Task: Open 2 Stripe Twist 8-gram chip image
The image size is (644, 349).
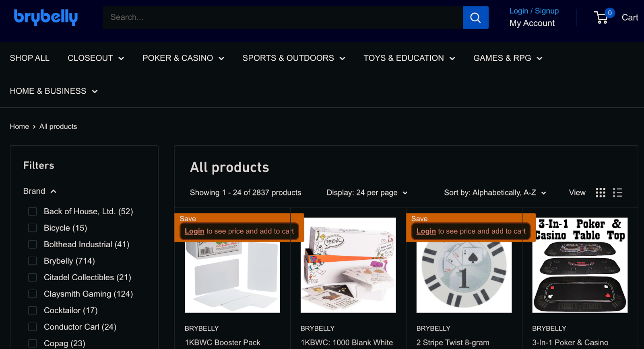Action: coord(464,277)
